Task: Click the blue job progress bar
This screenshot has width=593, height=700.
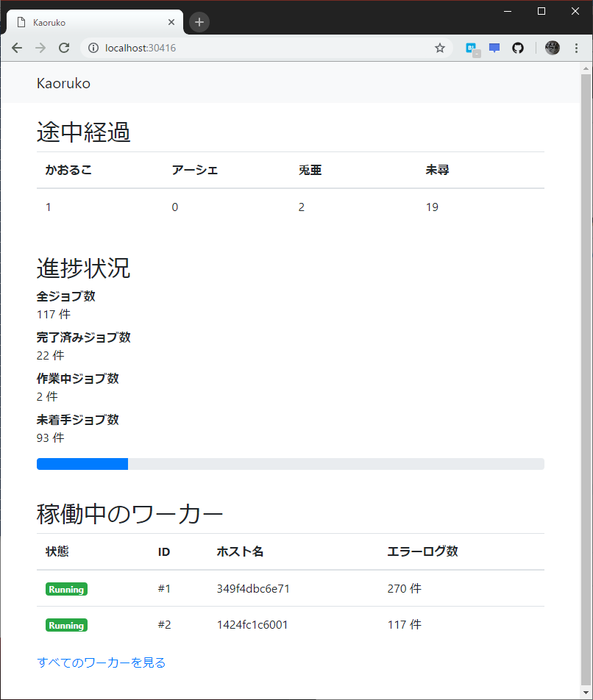Action: [x=82, y=464]
